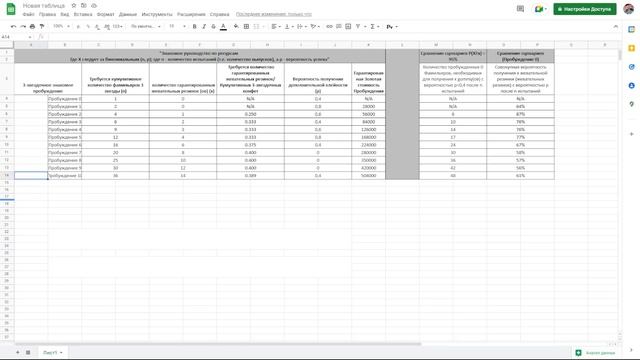Open Tasks in the side panel
This screenshot has height=360, width=640.
coord(631,67)
